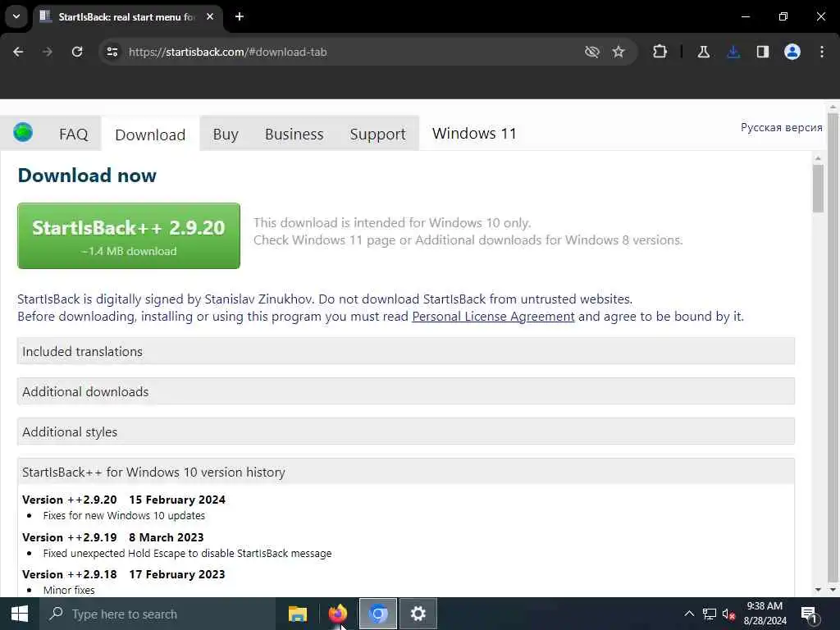Open Settings gear in the taskbar
The width and height of the screenshot is (840, 630).
(x=418, y=614)
